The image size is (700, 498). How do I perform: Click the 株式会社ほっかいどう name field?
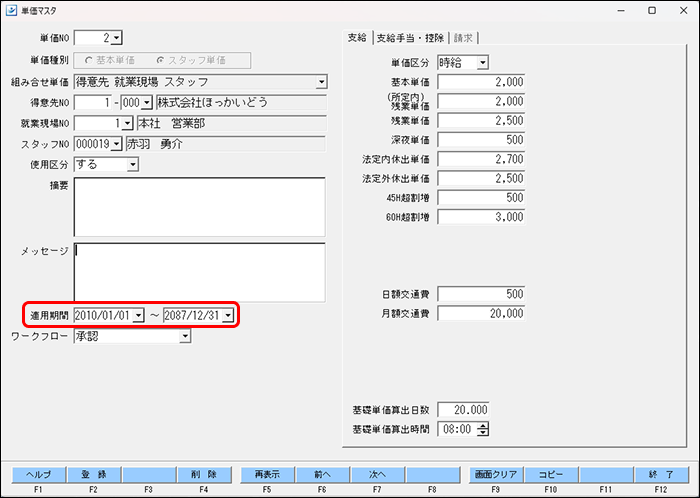242,103
